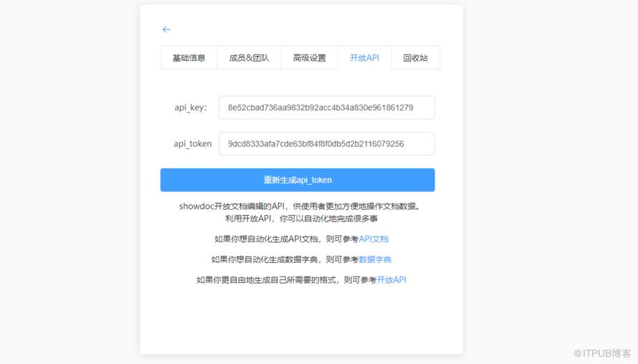Image resolution: width=638 pixels, height=364 pixels.
Task: Select the 开放API tab
Action: [x=365, y=58]
